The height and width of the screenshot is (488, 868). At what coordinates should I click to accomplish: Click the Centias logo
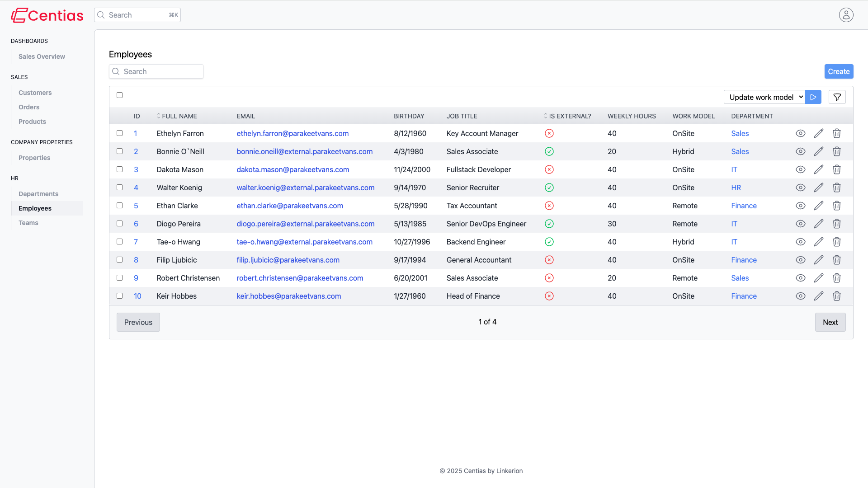[47, 15]
